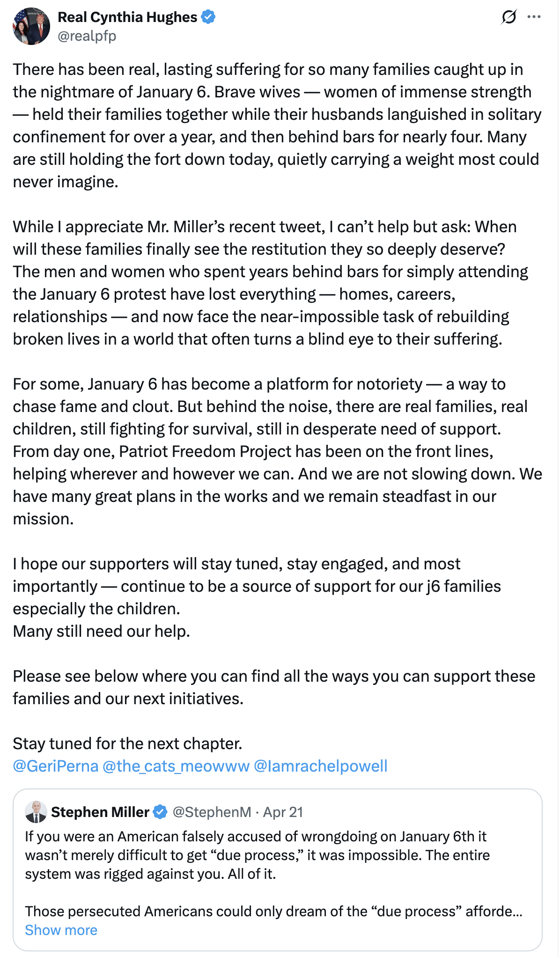Click Stephen Miller's blue verified badge

tap(160, 812)
